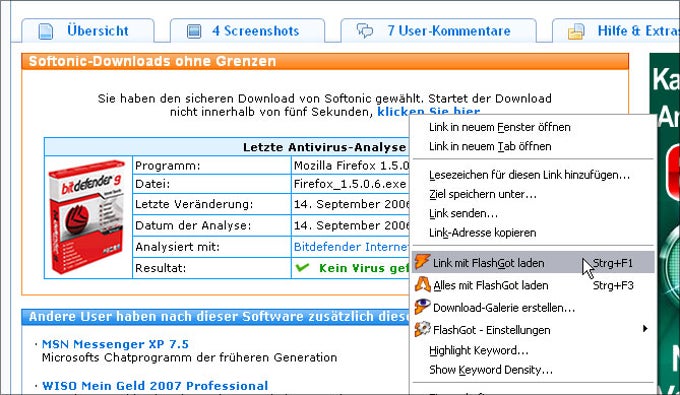Choose Alles mit FlashGot laden

point(533,285)
